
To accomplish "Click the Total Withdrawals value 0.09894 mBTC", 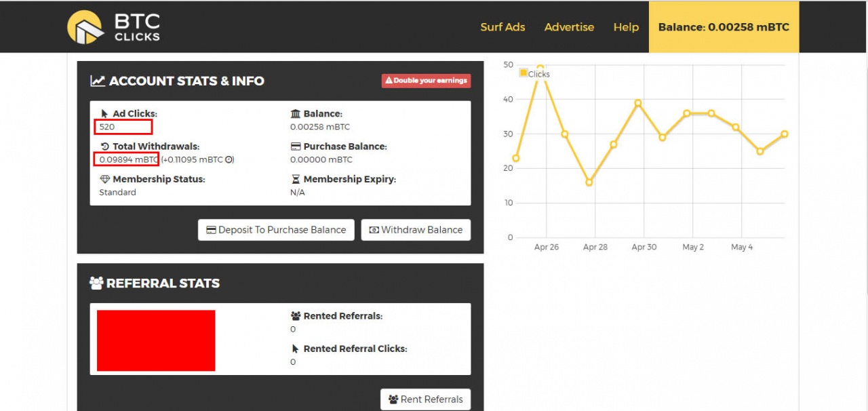I will (x=129, y=159).
